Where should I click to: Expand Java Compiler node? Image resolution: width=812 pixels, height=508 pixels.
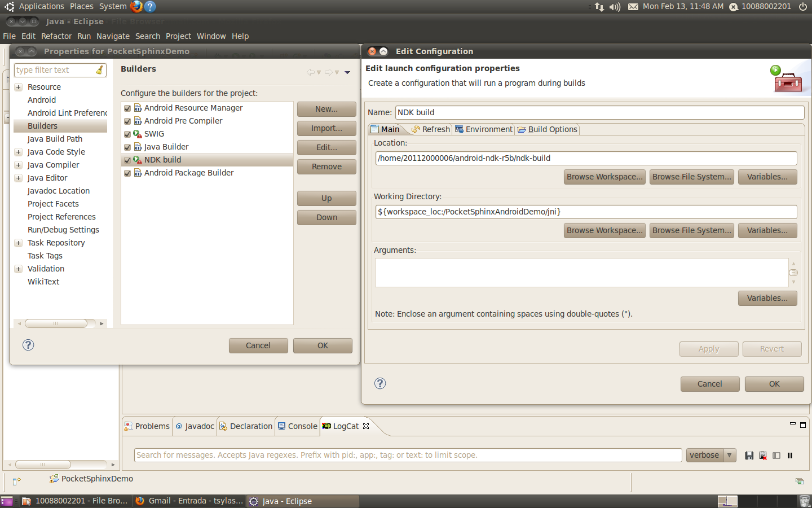tap(18, 165)
